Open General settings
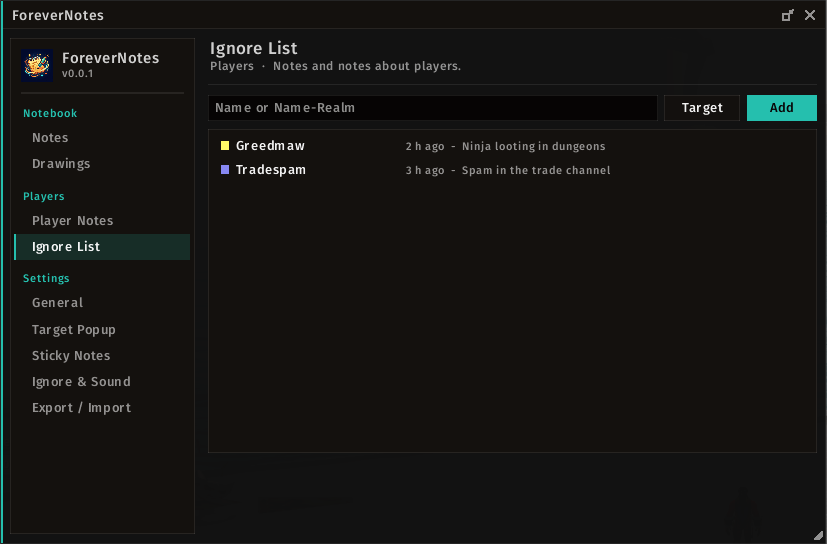Viewport: 827px width, 544px height. click(57, 303)
